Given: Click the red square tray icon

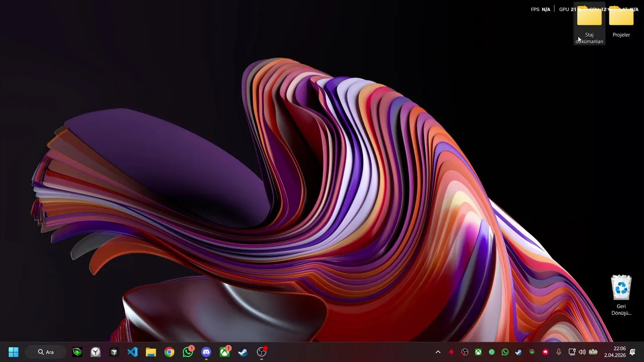Looking at the screenshot, I should coord(545,352).
